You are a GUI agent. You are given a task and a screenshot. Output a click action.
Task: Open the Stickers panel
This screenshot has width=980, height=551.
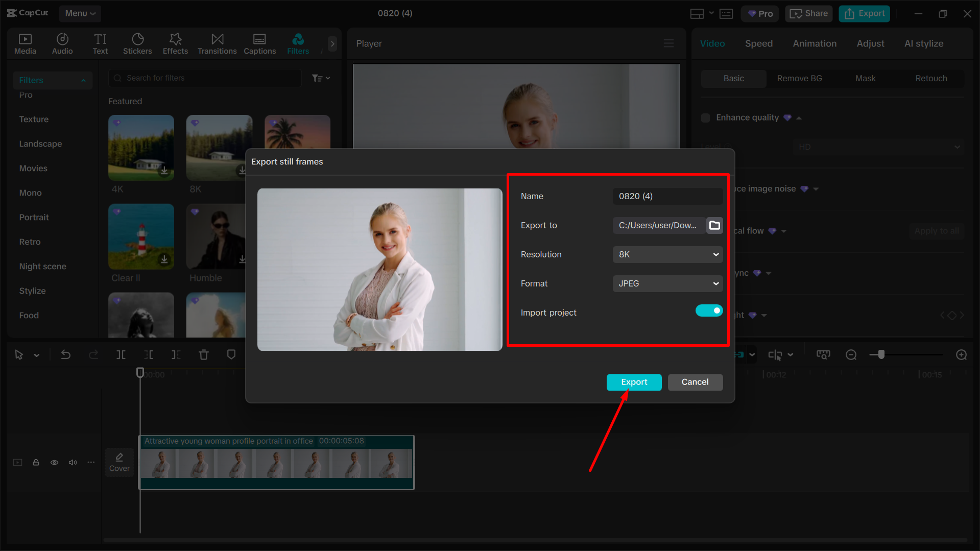[137, 43]
